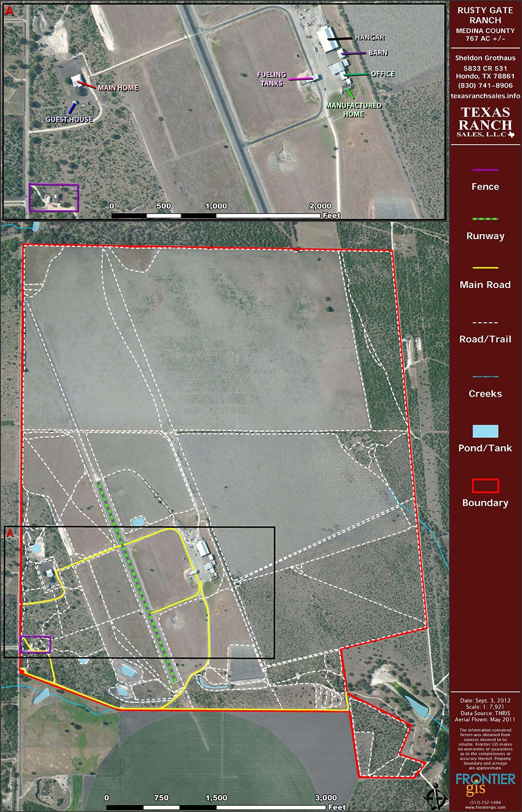
Task: Click the MAIN HOME label
Action: tap(118, 88)
